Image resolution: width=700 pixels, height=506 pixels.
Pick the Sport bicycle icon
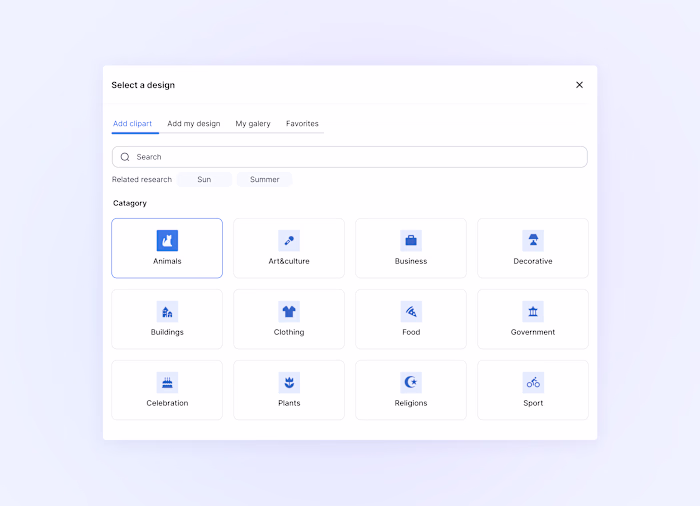(533, 383)
